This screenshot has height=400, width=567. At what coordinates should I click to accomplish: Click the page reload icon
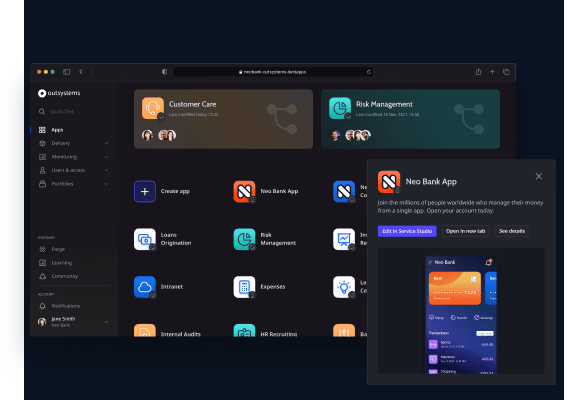[x=368, y=72]
